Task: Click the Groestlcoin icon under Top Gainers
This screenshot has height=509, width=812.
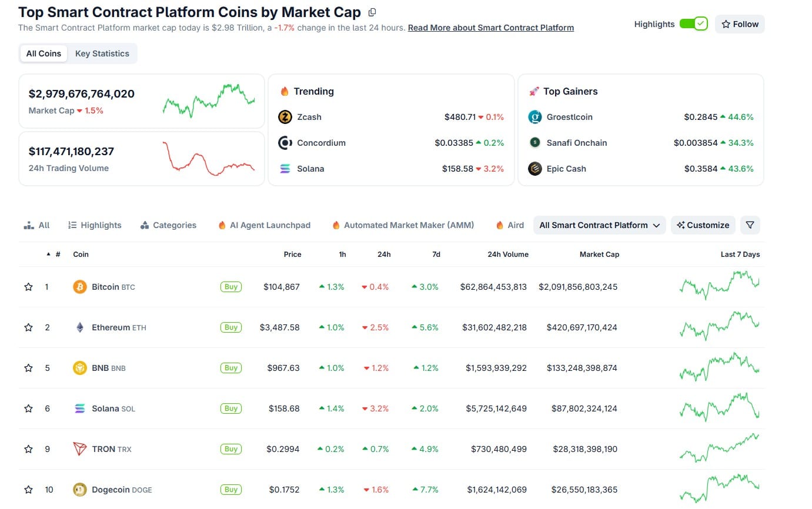Action: (x=535, y=117)
